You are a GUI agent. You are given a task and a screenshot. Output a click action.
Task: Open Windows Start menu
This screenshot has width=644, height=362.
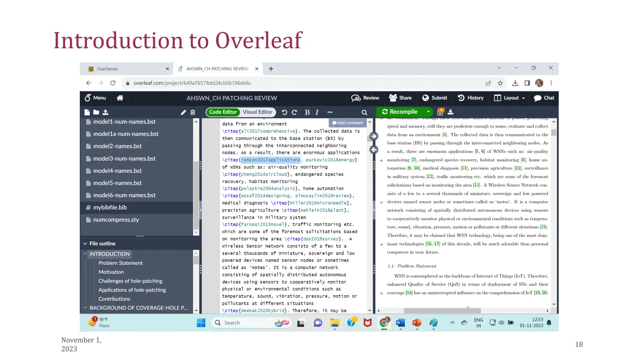(x=201, y=323)
